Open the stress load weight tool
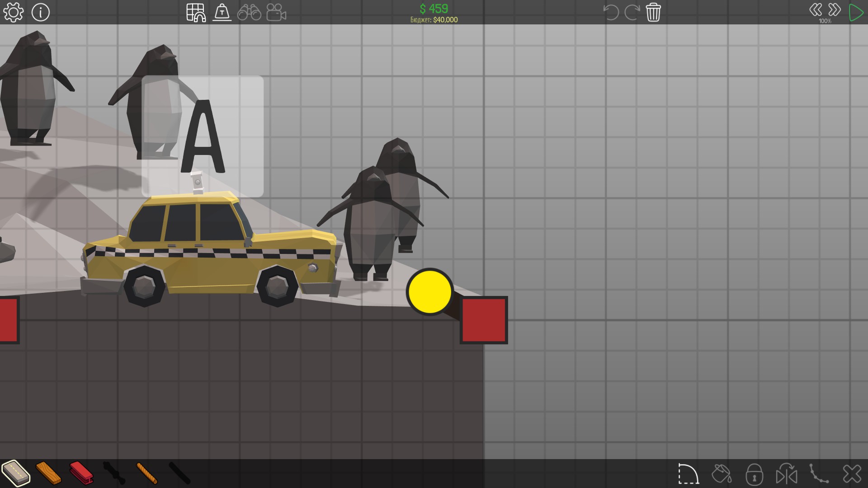Screen dimensions: 868x488 [x=222, y=13]
